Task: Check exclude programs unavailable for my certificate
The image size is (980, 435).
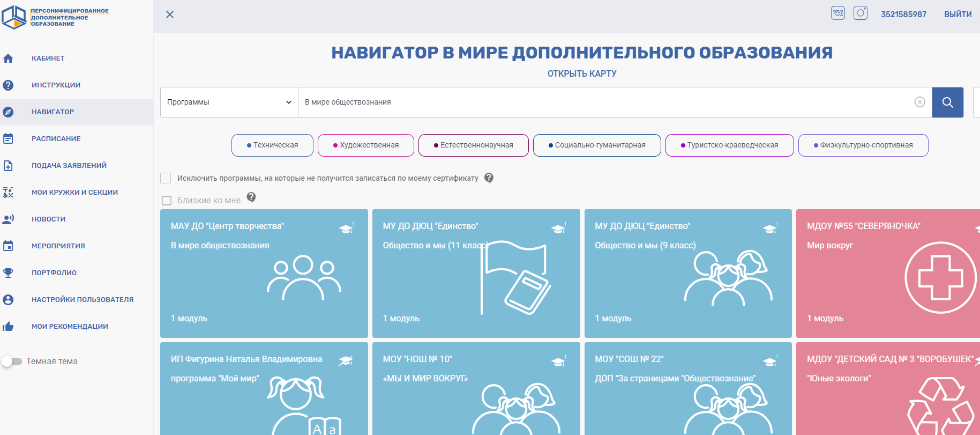Action: [x=166, y=178]
